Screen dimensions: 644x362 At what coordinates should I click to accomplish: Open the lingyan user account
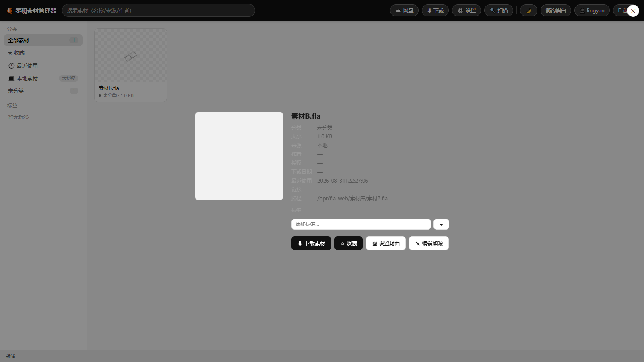pos(592,10)
